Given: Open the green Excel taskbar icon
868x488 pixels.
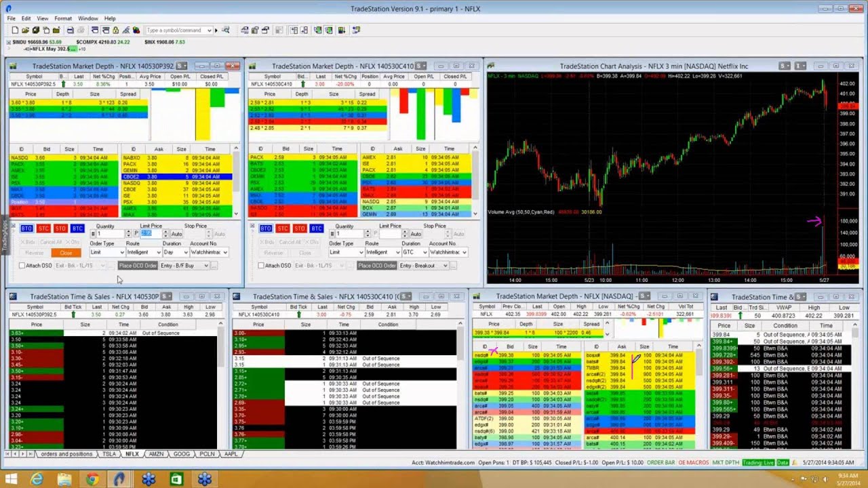Looking at the screenshot, I should tap(176, 479).
